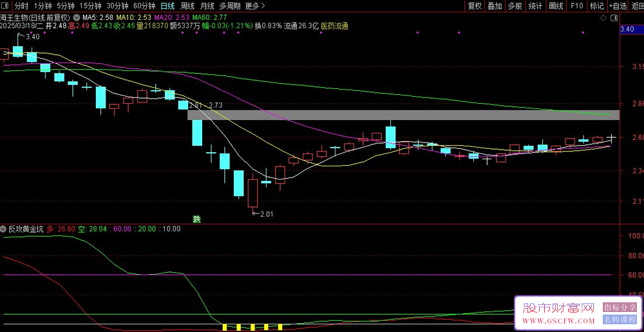Viewport: 644px width, 332px height.
Task: Click the lowest red candle at 2.01
Action: click(252, 193)
